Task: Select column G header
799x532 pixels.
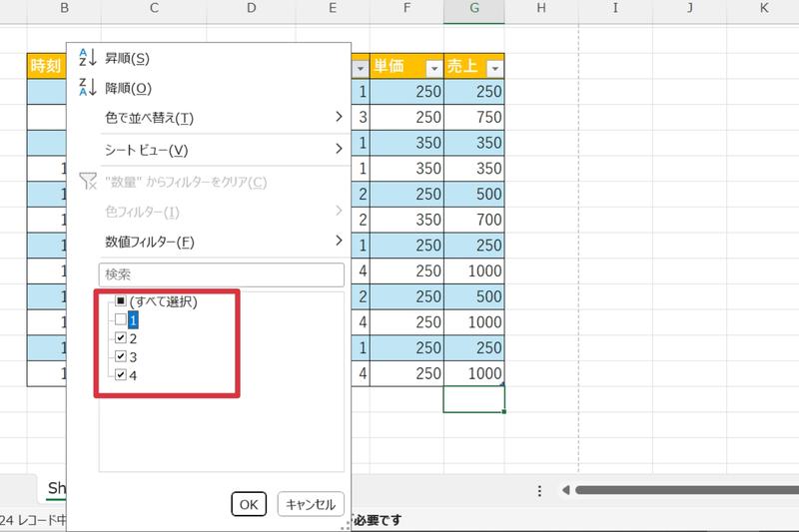Action: coord(473,9)
